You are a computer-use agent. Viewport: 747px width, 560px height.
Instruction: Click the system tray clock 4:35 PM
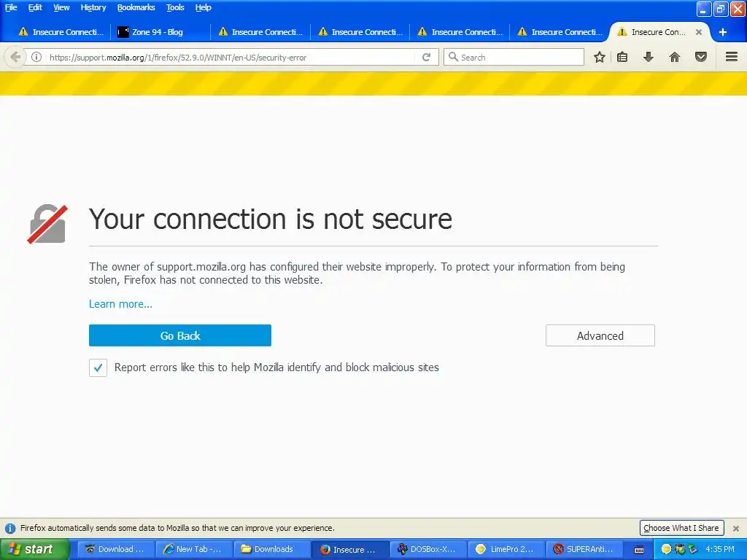click(x=719, y=549)
